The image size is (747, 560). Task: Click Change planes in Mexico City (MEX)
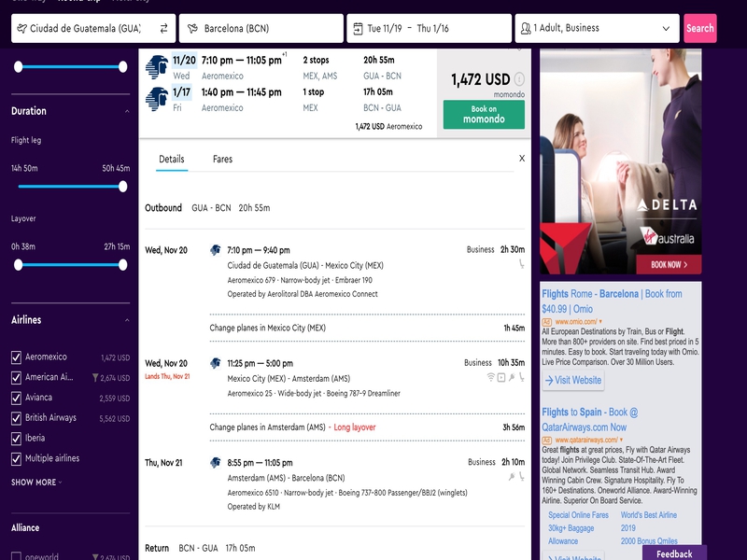coord(268,329)
